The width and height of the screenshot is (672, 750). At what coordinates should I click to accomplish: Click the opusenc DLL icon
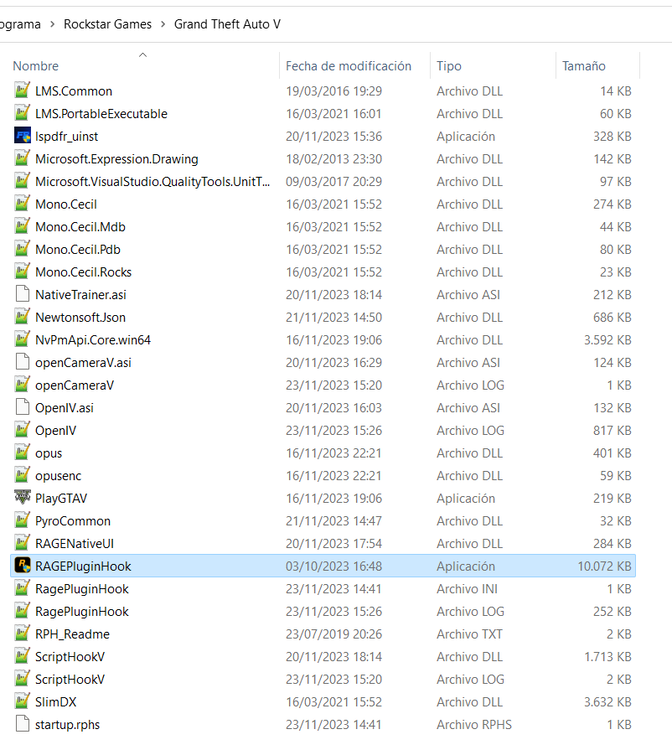(x=22, y=475)
